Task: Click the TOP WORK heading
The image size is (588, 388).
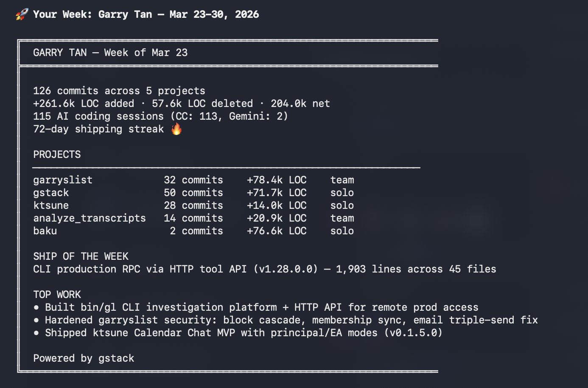Action: pyautogui.click(x=57, y=295)
